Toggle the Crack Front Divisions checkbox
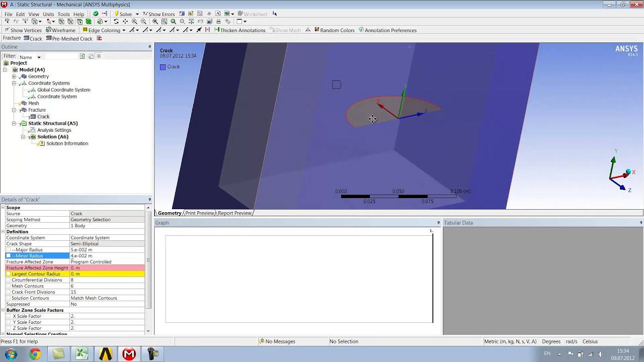The height and width of the screenshot is (362, 644). tap(8, 292)
